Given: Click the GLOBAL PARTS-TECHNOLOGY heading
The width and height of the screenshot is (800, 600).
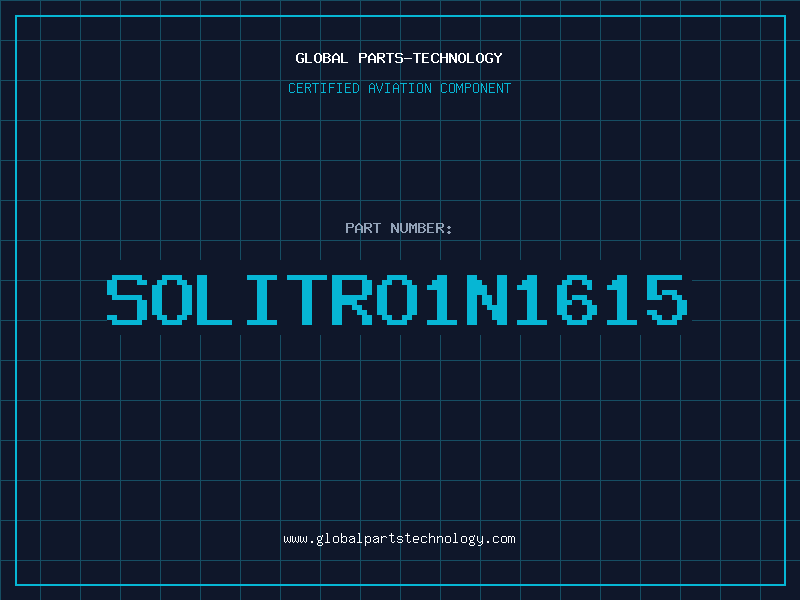Looking at the screenshot, I should pos(399,58).
